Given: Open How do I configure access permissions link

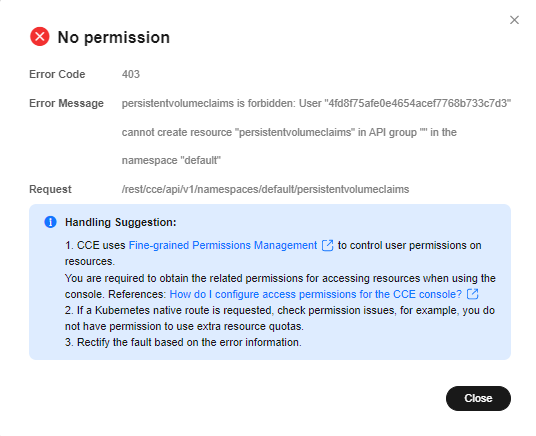Looking at the screenshot, I should tap(316, 294).
